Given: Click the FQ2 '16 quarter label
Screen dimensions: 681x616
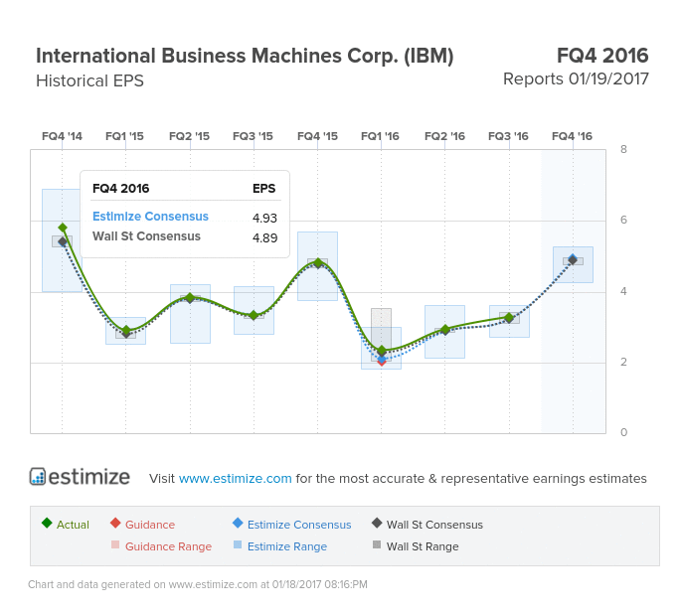Looking at the screenshot, I should (444, 136).
